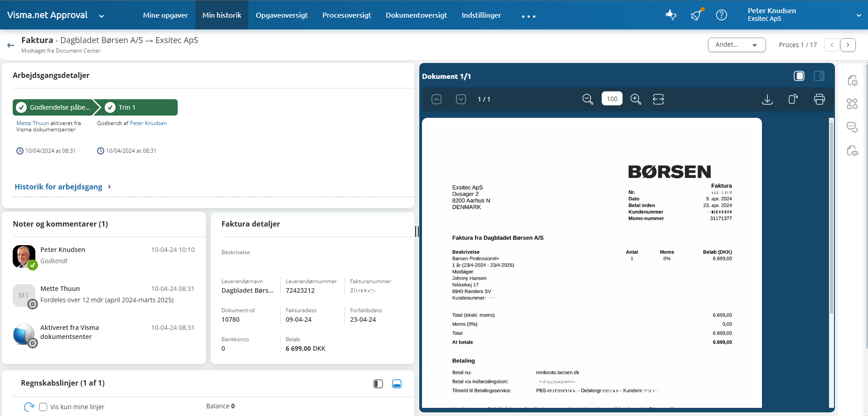Click the MT avatar of Mette Thuun

tap(24, 295)
